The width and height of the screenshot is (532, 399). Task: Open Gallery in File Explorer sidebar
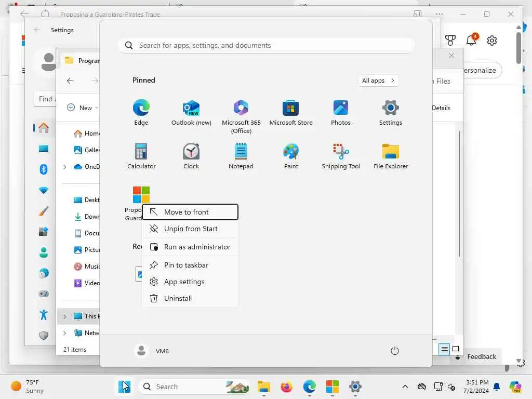coord(87,150)
